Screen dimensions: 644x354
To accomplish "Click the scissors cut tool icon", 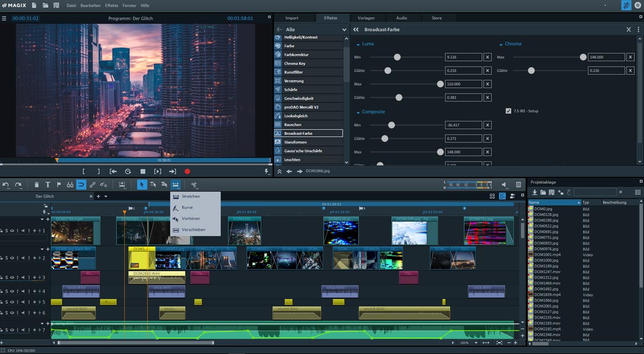I will tap(194, 185).
